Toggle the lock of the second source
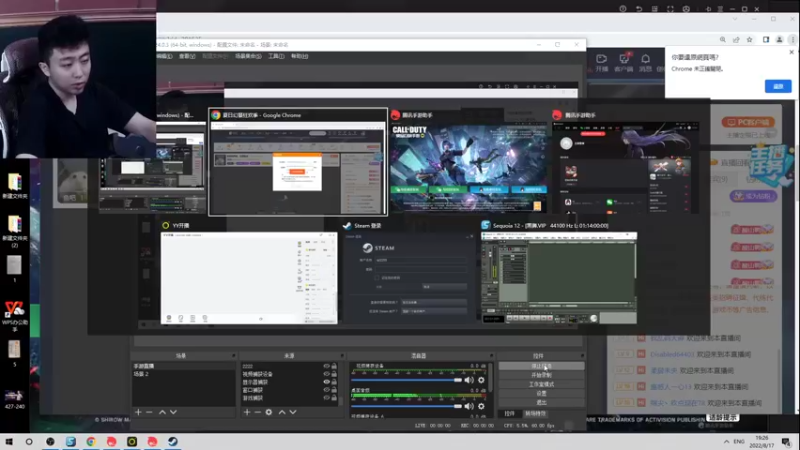 tap(334, 374)
